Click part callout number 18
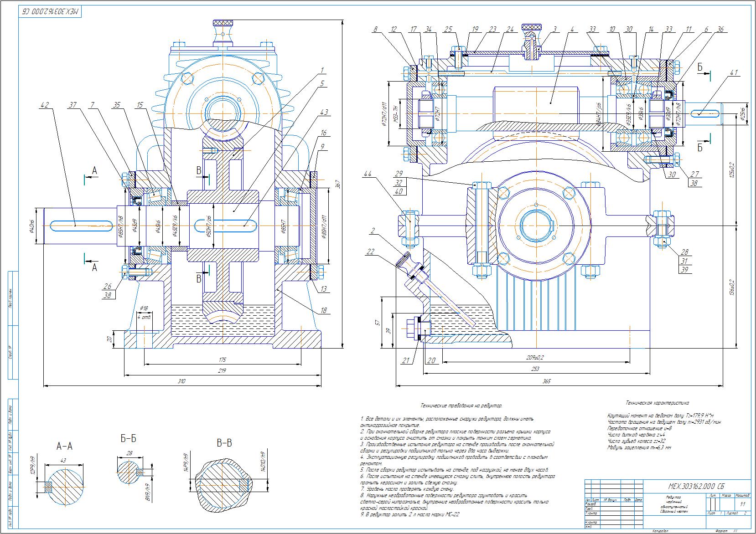Image resolution: width=756 pixels, height=534 pixels. [x=324, y=311]
